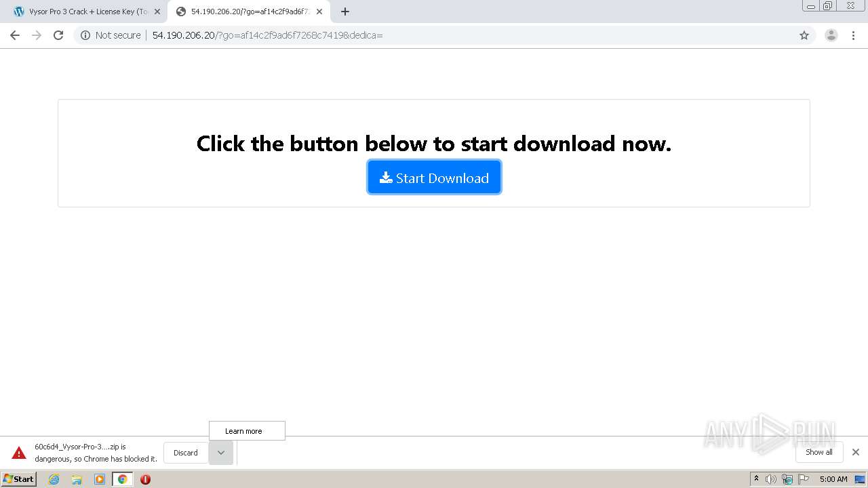Image resolution: width=868 pixels, height=488 pixels.
Task: Click Show desktop button in taskbar corner
Action: point(861,479)
